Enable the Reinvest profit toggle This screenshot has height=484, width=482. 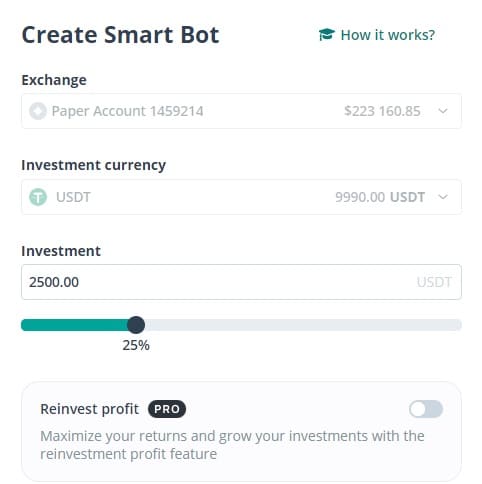[x=426, y=409]
